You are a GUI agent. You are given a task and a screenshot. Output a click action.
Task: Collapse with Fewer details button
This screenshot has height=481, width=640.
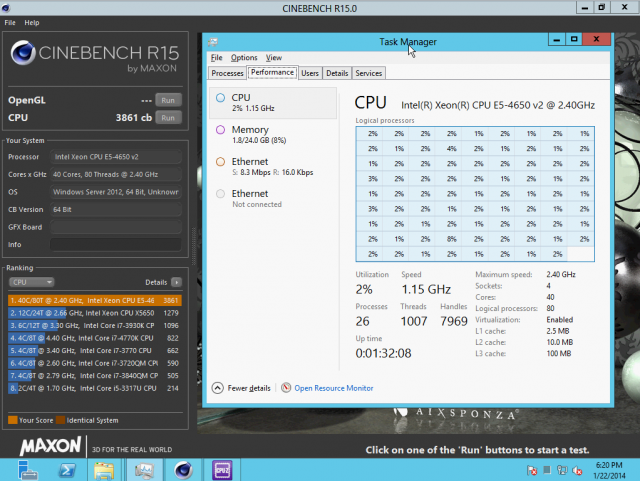coord(241,388)
